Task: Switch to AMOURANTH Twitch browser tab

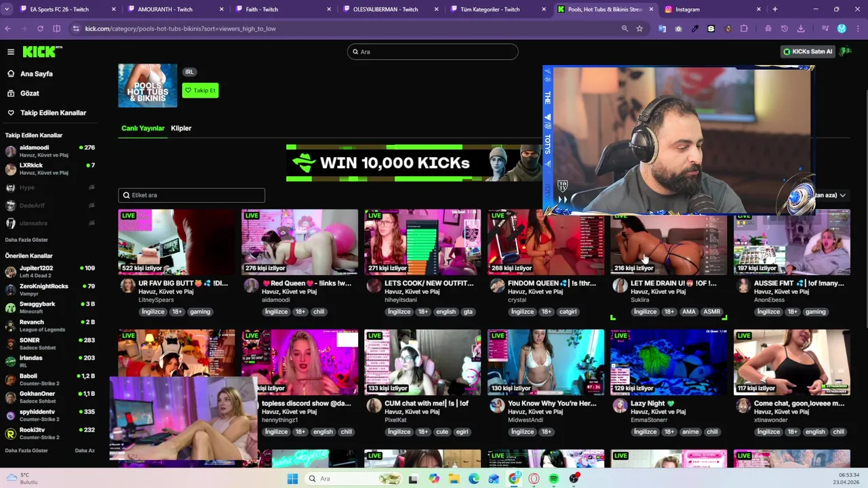Action: (174, 9)
